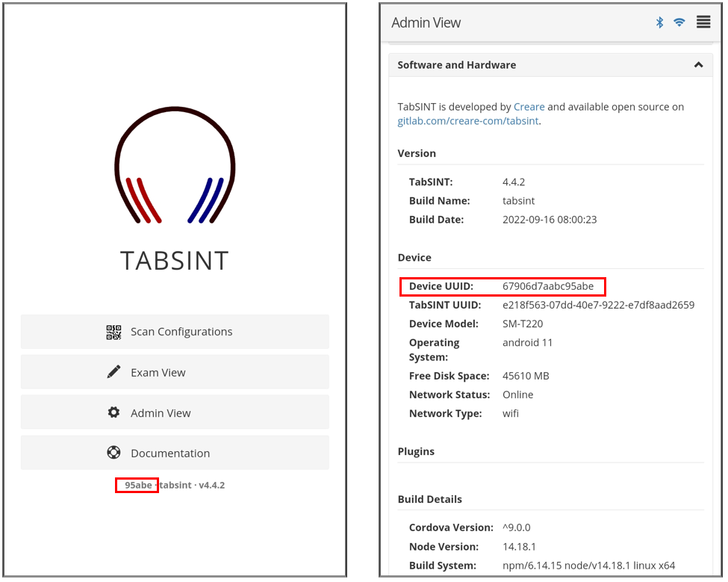The width and height of the screenshot is (728, 582).
Task: Click the lifebuoy icon beside Documentation
Action: click(x=113, y=453)
